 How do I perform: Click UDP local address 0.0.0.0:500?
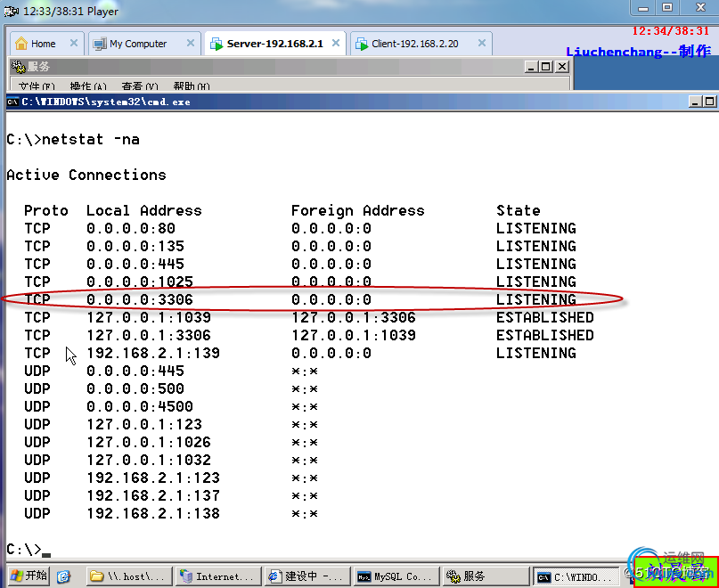coord(135,389)
